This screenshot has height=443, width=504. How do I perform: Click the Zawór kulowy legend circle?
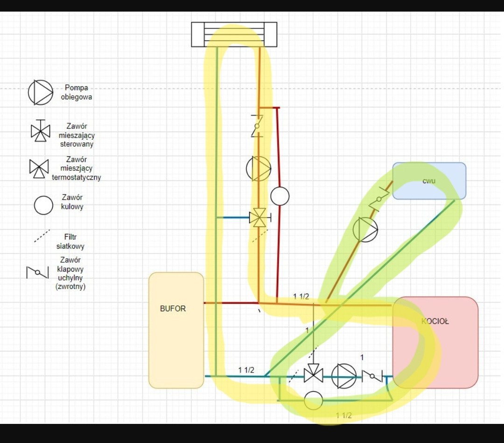(43, 205)
